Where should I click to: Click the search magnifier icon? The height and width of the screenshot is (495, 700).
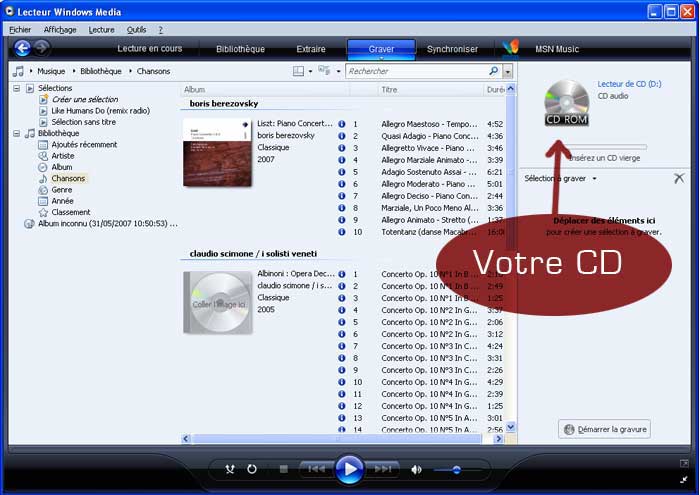point(493,71)
